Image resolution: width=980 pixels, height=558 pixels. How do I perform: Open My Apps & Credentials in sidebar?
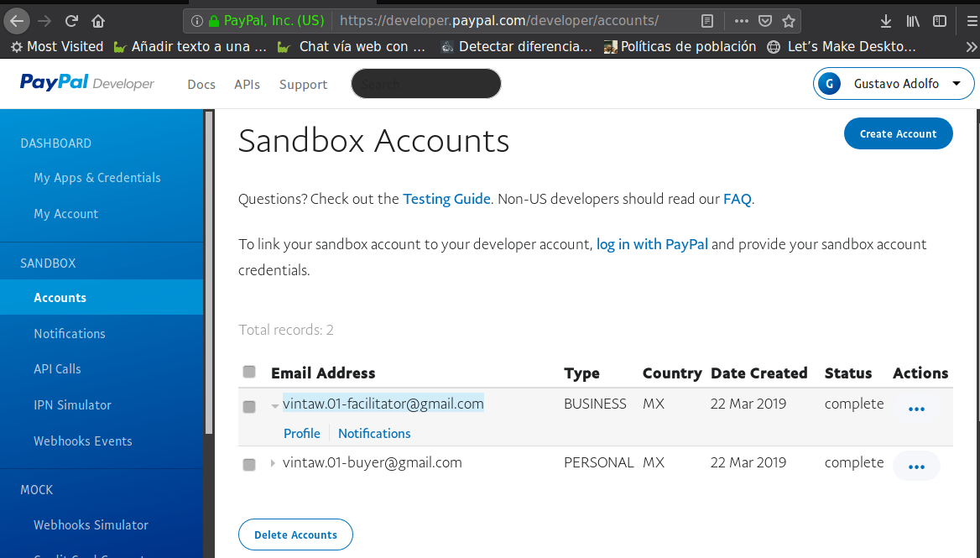(x=96, y=177)
